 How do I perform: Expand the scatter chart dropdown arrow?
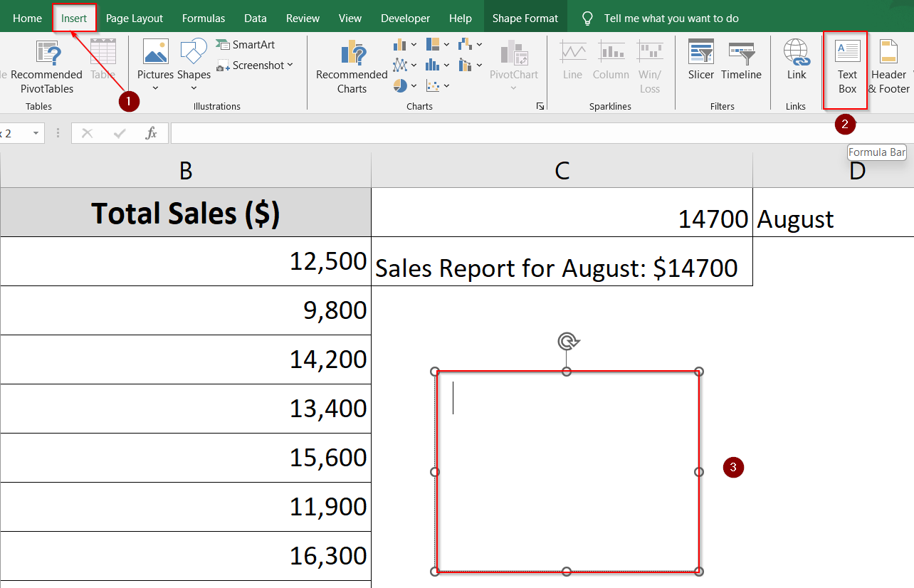[x=446, y=86]
